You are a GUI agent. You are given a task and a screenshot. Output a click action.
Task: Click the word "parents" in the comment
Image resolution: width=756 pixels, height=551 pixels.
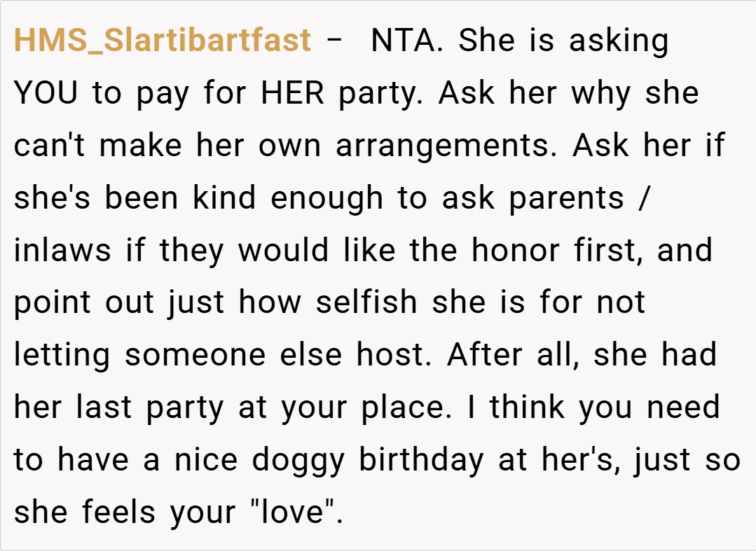(x=566, y=198)
